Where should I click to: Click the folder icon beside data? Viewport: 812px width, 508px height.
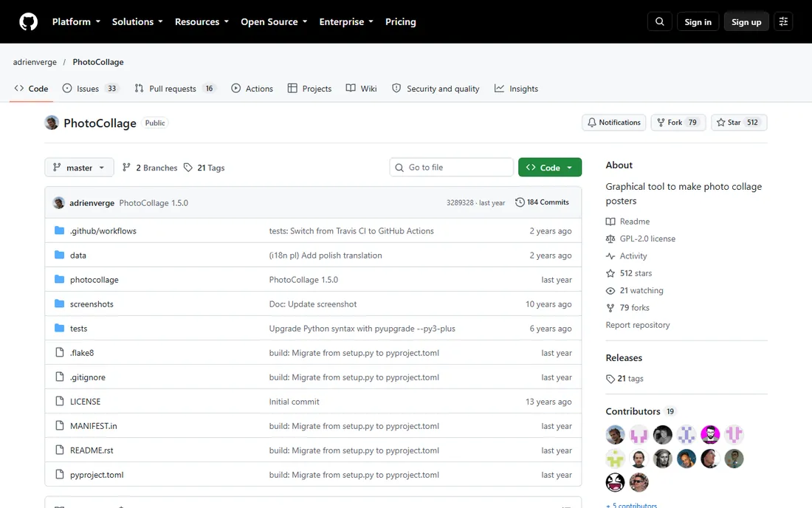(60, 255)
